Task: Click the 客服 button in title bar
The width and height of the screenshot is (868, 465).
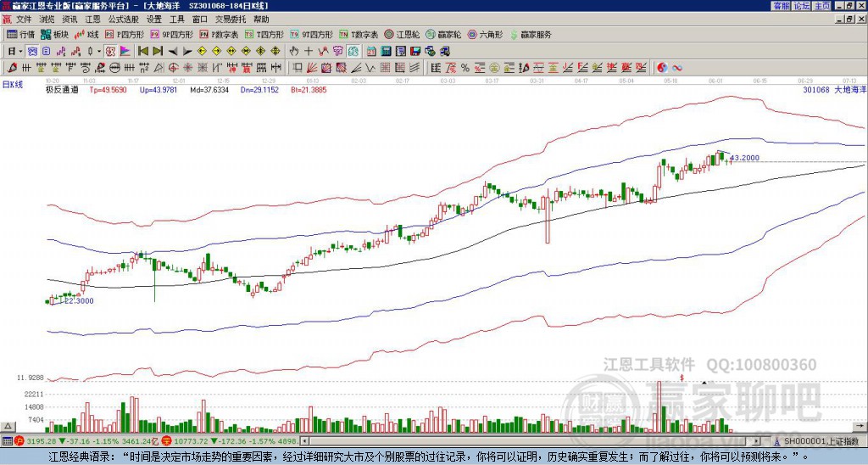Action: coord(781,6)
